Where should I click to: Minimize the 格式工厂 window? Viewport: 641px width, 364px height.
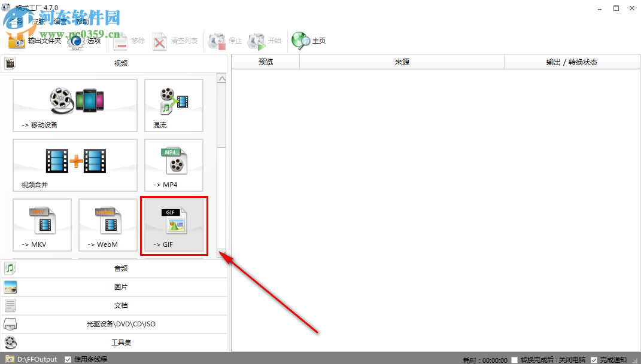point(600,8)
